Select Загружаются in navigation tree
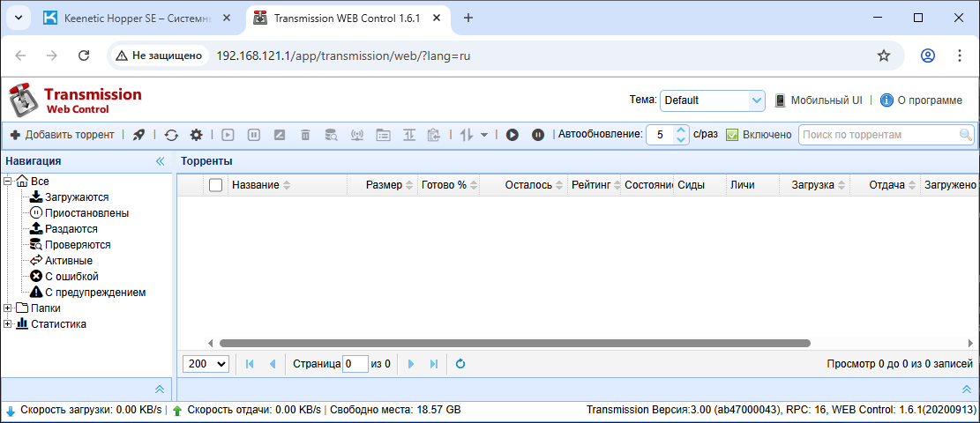The width and height of the screenshot is (980, 423). pos(76,197)
